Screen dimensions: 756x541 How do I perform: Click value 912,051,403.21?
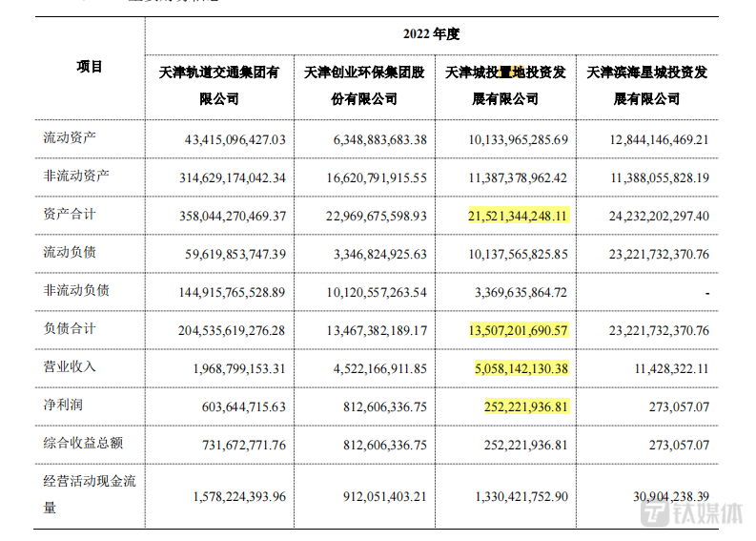(385, 496)
